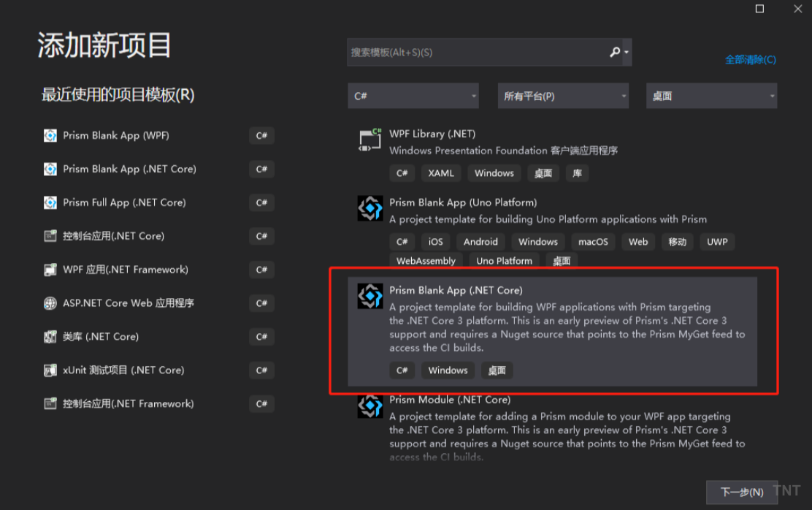
Task: Click the magnifier search icon
Action: pyautogui.click(x=615, y=53)
